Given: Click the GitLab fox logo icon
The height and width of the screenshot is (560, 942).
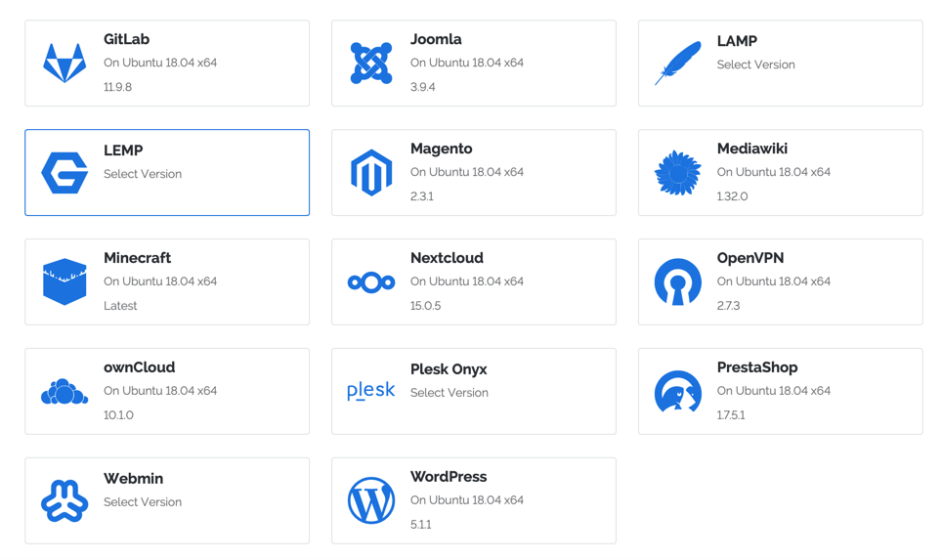Looking at the screenshot, I should [x=64, y=64].
